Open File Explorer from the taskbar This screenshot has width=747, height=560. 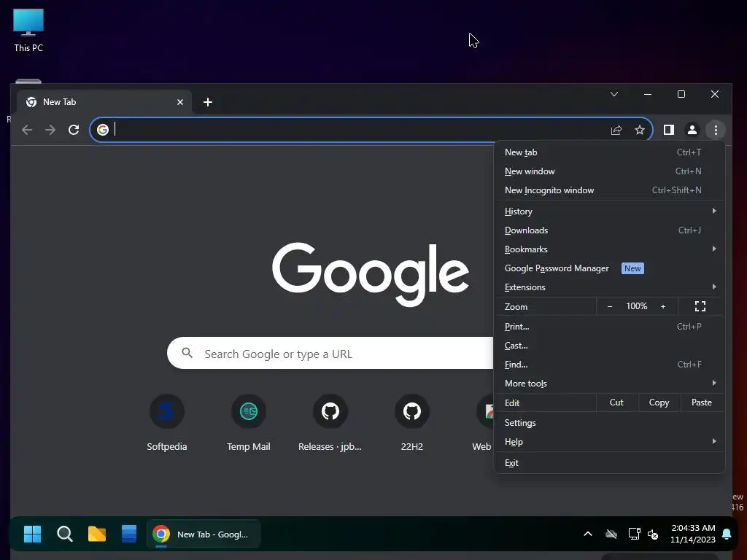coord(97,534)
